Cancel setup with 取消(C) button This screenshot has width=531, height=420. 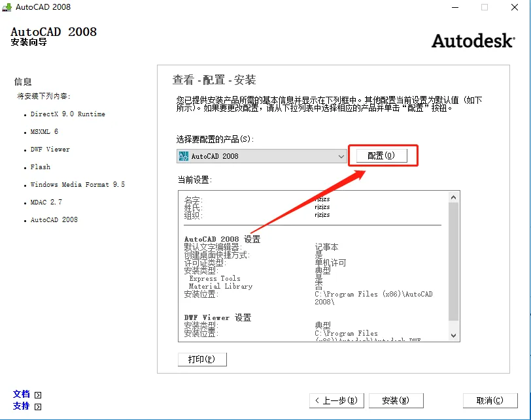tap(490, 400)
